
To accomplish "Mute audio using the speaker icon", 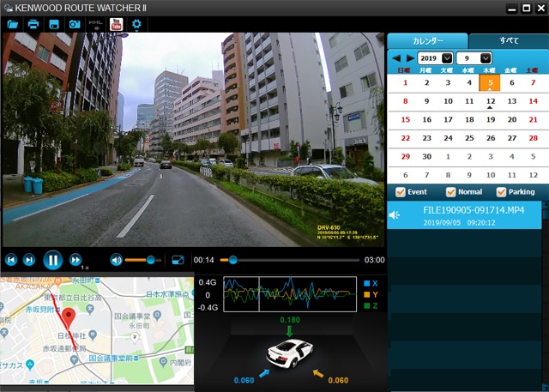I will tap(116, 259).
